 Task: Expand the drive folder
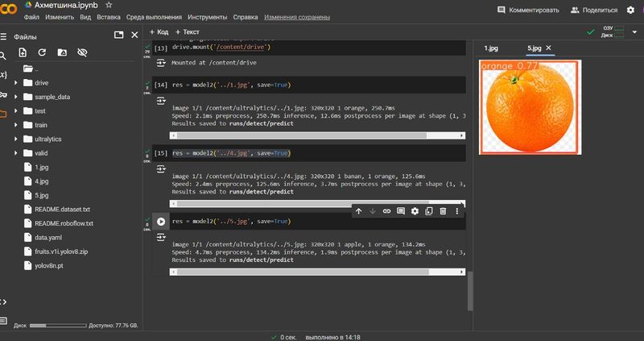coord(15,83)
